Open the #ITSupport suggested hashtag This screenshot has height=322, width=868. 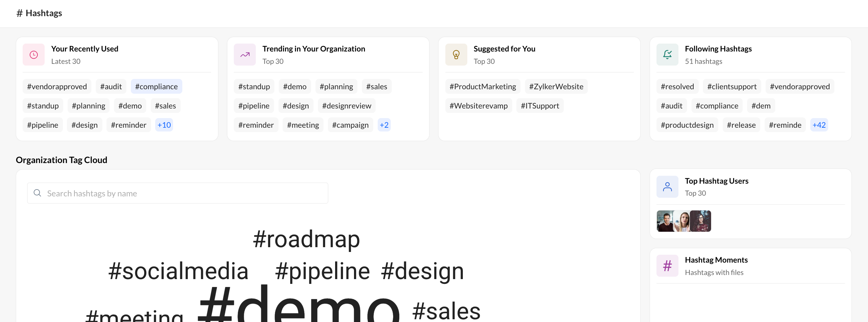click(x=540, y=106)
